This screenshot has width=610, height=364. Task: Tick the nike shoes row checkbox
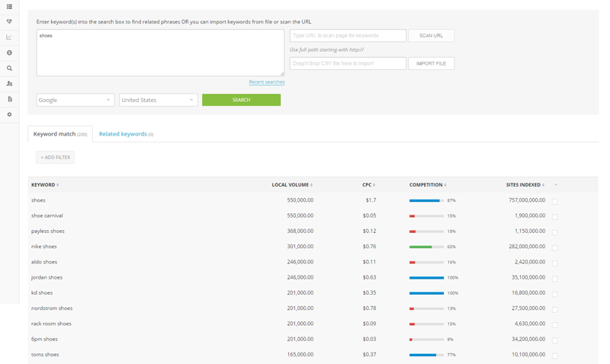pyautogui.click(x=554, y=247)
